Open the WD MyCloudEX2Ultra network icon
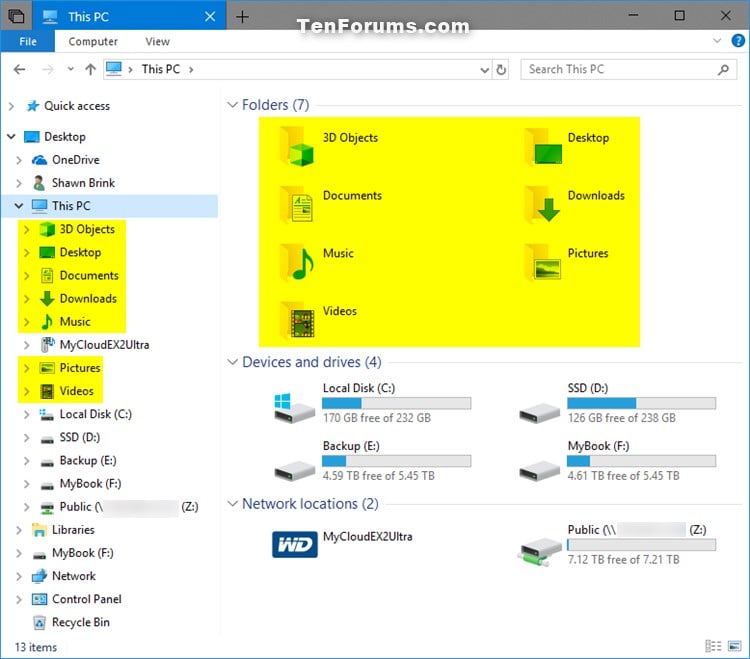The width and height of the screenshot is (750, 659). (295, 544)
